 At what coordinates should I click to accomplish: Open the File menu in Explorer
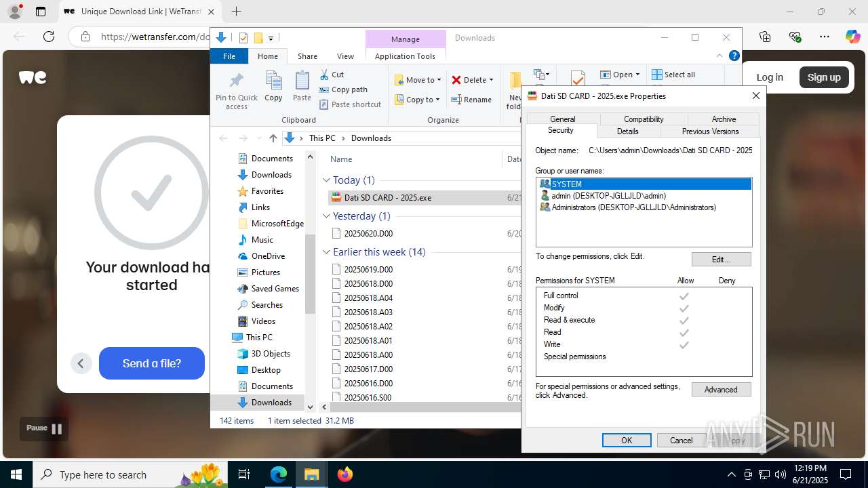point(229,56)
